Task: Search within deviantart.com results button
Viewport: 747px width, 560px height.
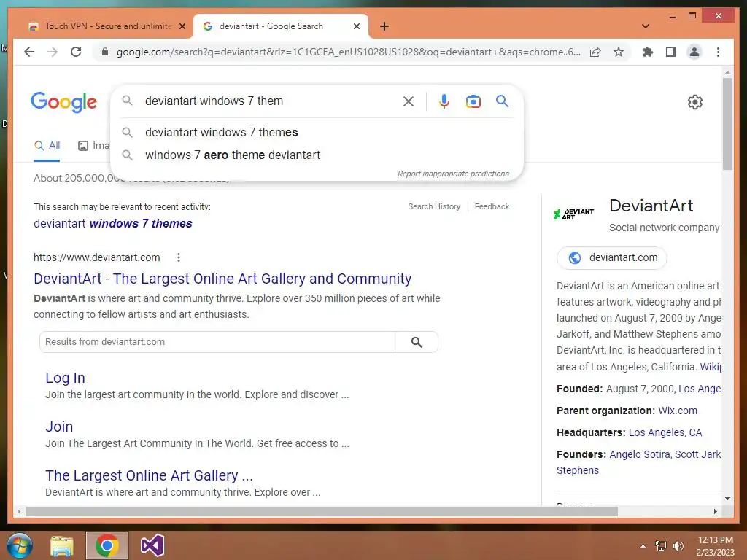Action: (x=417, y=342)
